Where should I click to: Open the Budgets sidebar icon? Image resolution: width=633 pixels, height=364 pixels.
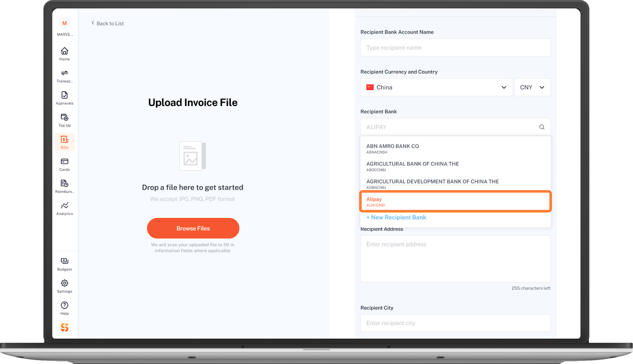(64, 261)
